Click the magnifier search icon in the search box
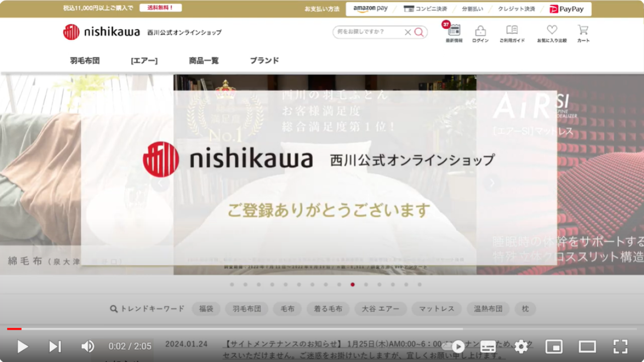 tap(419, 32)
